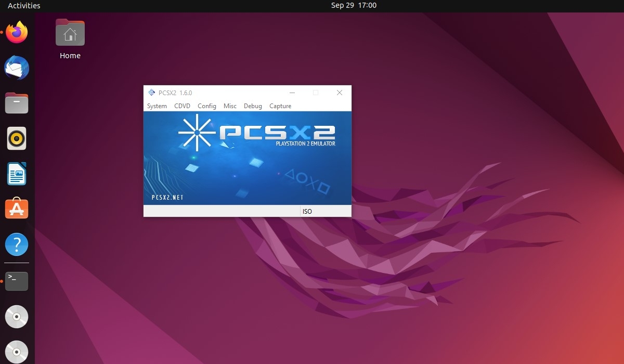
Task: Open the Help application
Action: (17, 244)
